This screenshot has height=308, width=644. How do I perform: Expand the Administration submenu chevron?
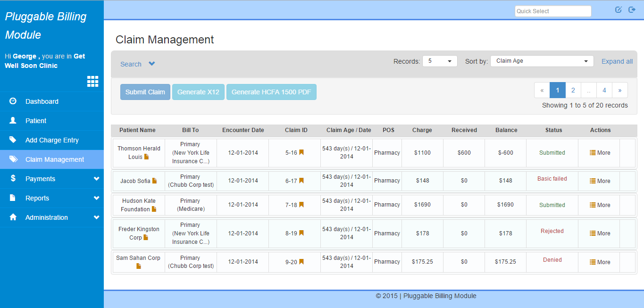point(97,217)
